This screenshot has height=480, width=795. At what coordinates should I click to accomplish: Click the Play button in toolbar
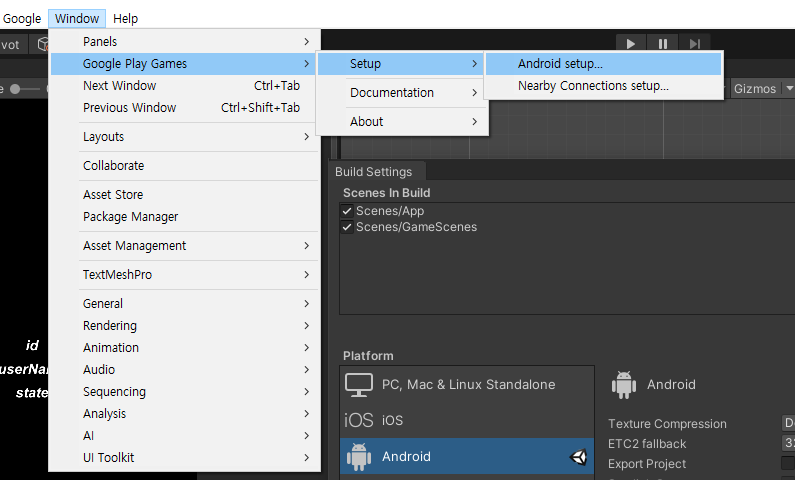[x=630, y=44]
